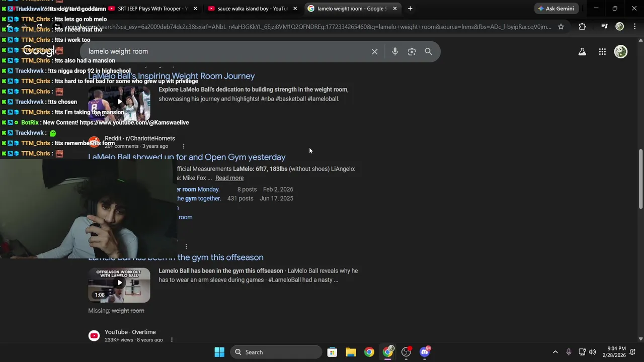Bookmark this page with the star icon

coord(561,27)
